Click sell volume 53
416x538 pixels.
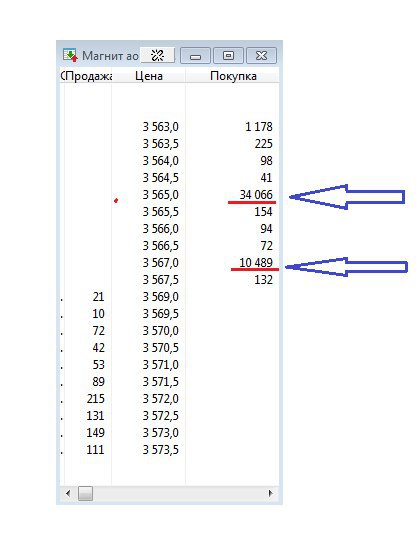coord(99,365)
